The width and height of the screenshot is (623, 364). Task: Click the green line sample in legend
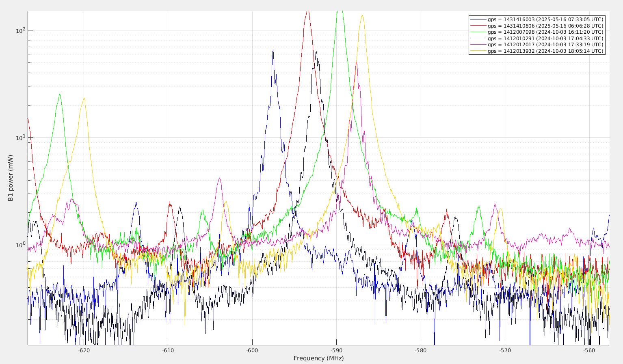pyautogui.click(x=478, y=32)
